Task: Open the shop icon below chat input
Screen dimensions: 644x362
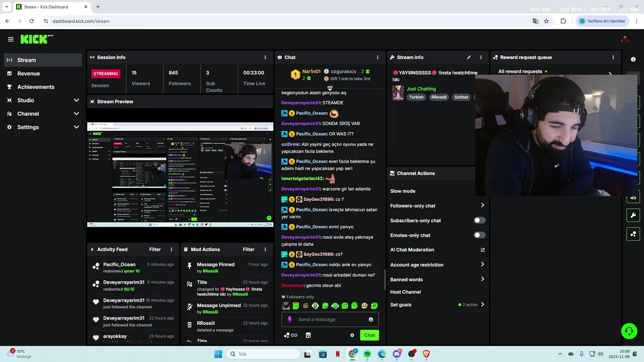Action: click(x=308, y=335)
